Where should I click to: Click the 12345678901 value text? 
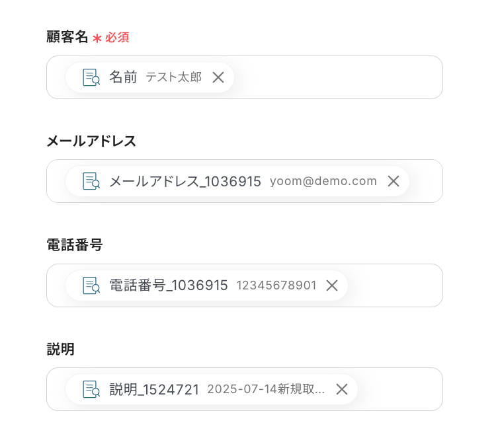coord(276,285)
